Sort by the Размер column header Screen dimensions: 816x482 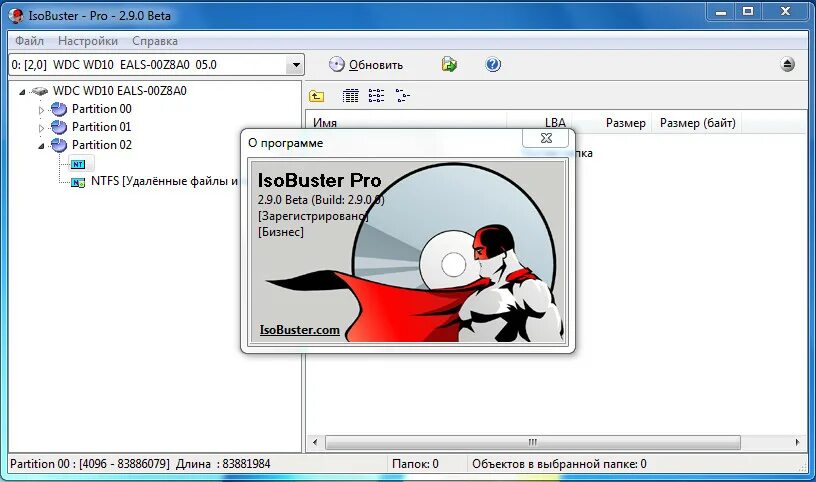(625, 123)
